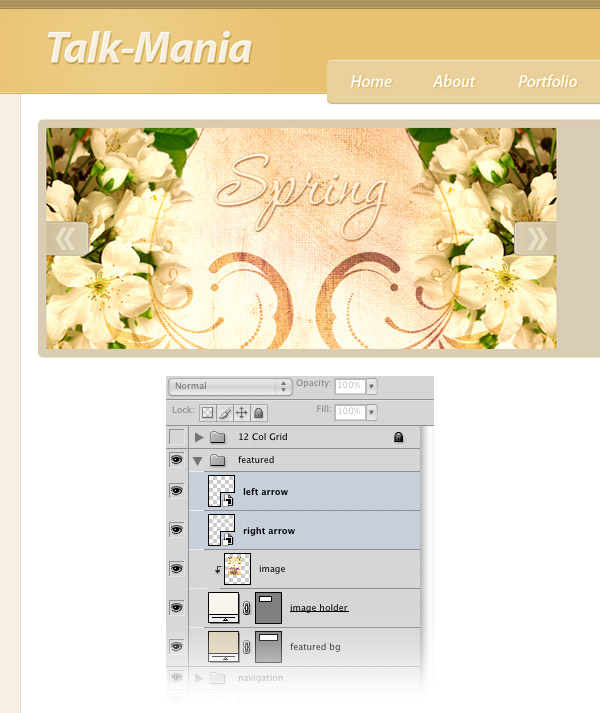Select the 12 Col Grid group name

263,437
